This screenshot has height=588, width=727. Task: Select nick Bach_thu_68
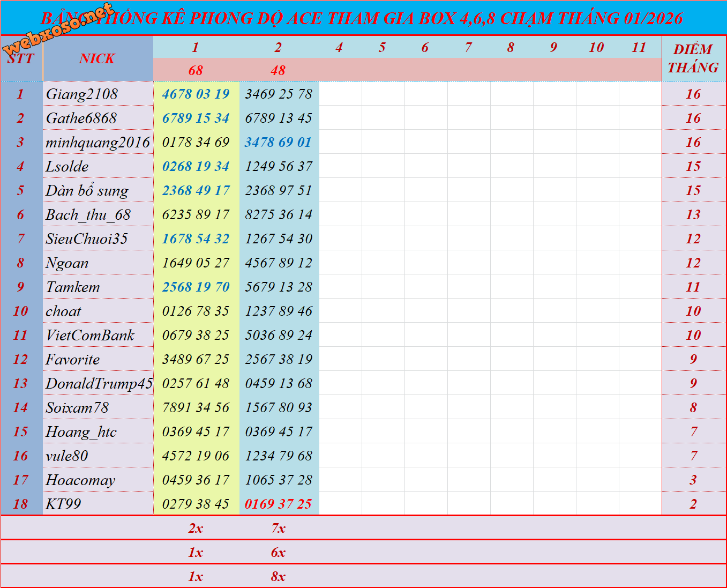88,214
